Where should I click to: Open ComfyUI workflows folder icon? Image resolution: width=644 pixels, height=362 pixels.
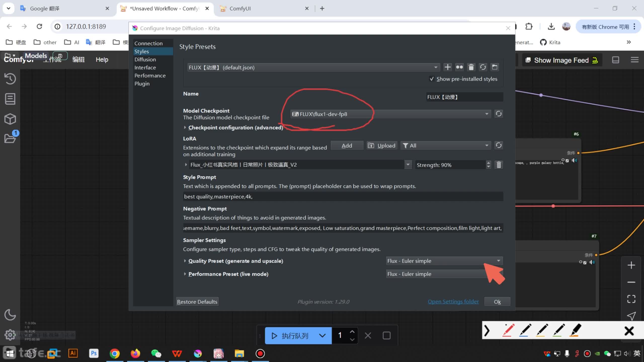[x=10, y=138]
